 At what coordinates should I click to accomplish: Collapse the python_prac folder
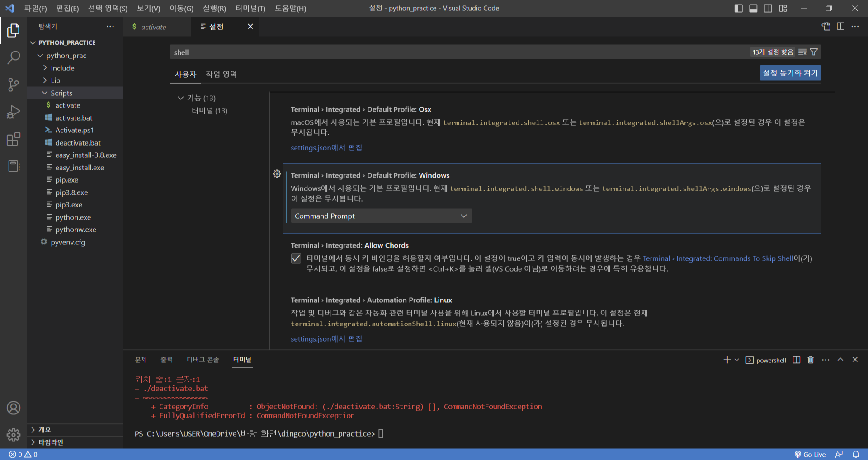40,56
